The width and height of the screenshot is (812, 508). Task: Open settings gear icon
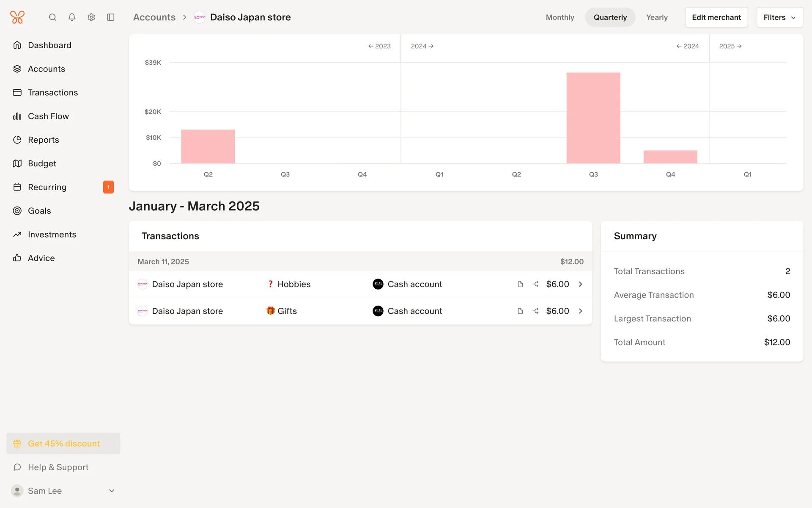91,17
